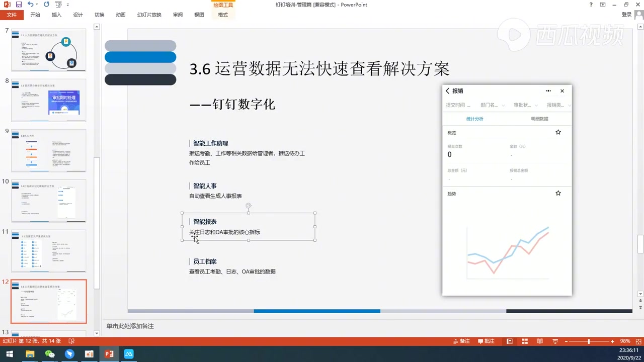Select slide 10 thumbnail

coord(49,201)
